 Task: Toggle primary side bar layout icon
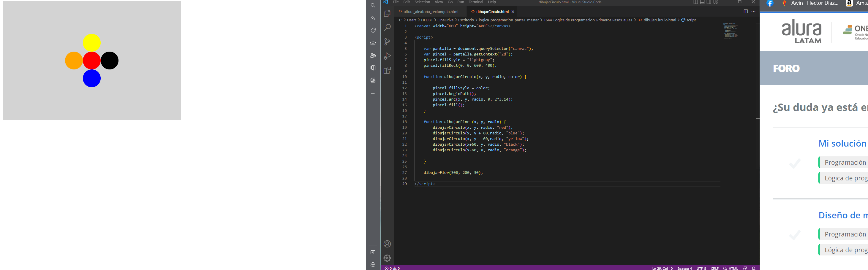coord(695,2)
